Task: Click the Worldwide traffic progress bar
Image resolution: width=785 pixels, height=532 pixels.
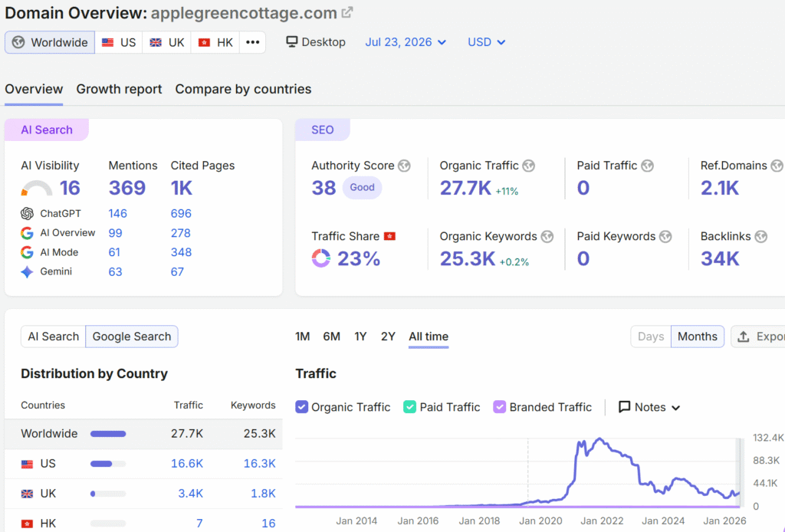Action: click(x=108, y=434)
